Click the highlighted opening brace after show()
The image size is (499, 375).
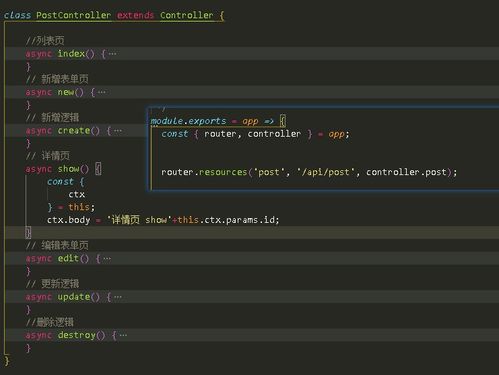click(98, 169)
